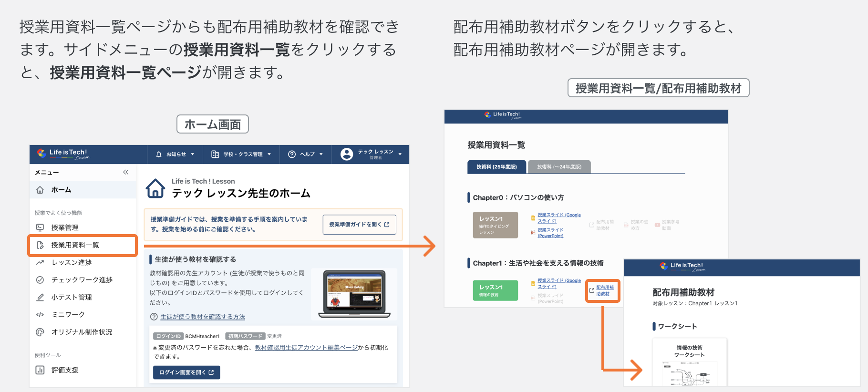Open the 情報の技術 ワークシート thumbnail

point(690,362)
